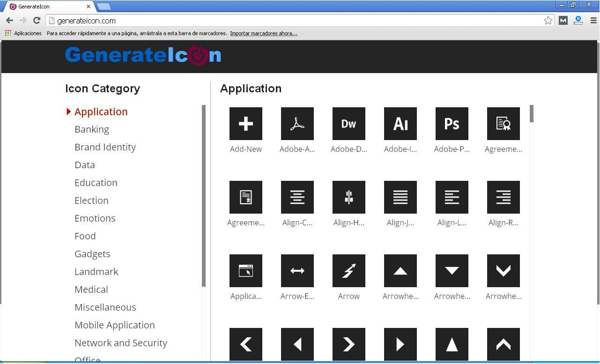
Task: Choose the Arrow-Expand double arrow icon
Action: tap(297, 271)
